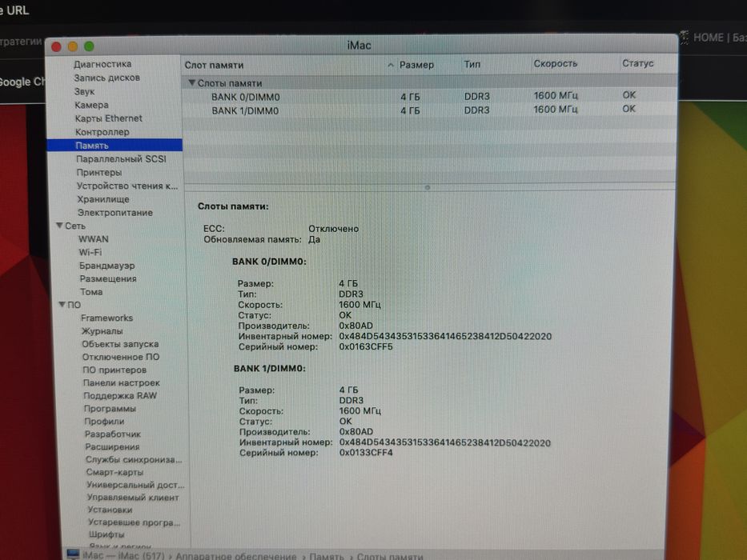
Task: Select Wi-Fi under Сеть
Action: (x=90, y=252)
